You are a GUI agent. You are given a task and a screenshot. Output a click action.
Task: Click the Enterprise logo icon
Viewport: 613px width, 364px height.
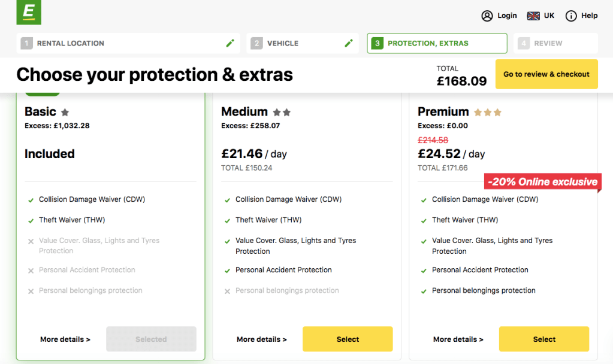click(29, 13)
